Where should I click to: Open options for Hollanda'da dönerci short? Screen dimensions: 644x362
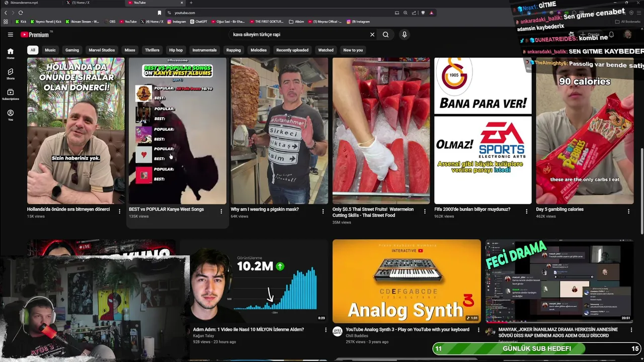click(x=119, y=211)
